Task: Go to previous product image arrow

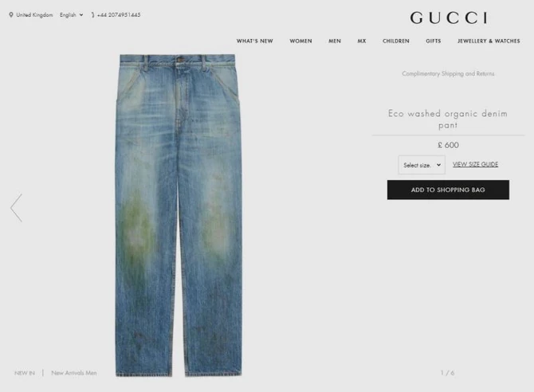Action: click(x=17, y=208)
